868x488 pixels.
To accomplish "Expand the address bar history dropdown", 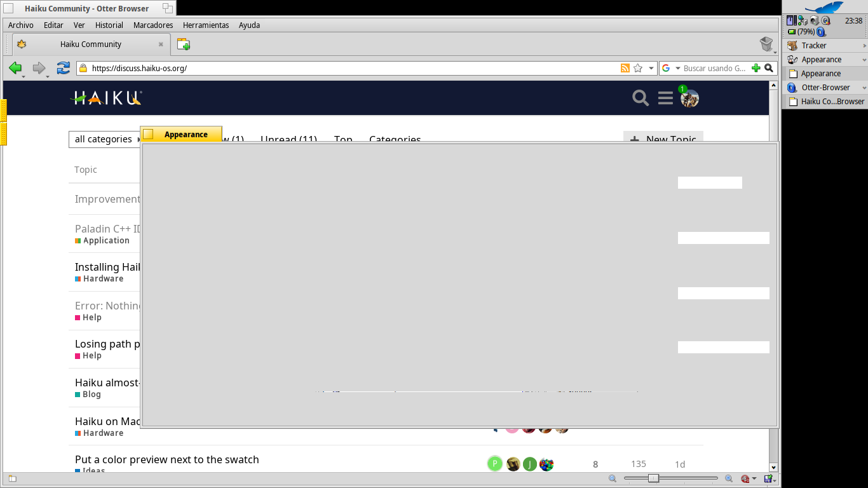I will [651, 68].
